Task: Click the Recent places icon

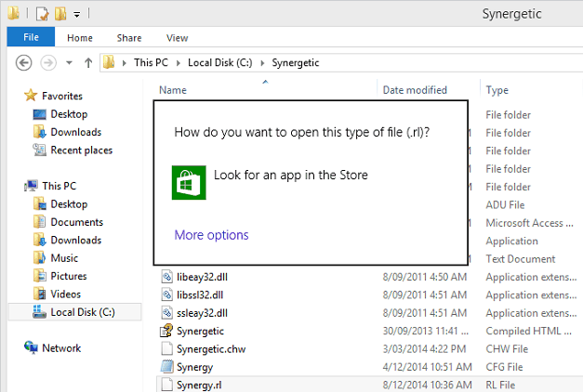Action: tap(39, 150)
